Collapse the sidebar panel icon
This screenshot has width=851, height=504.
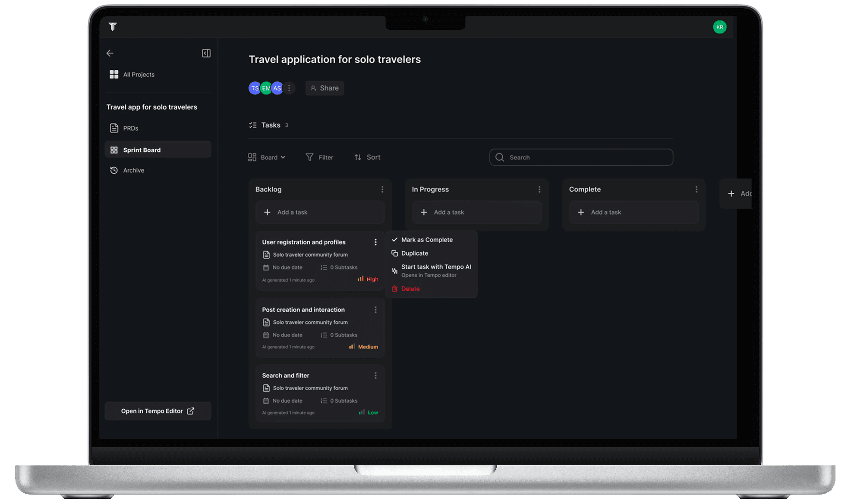coord(206,53)
